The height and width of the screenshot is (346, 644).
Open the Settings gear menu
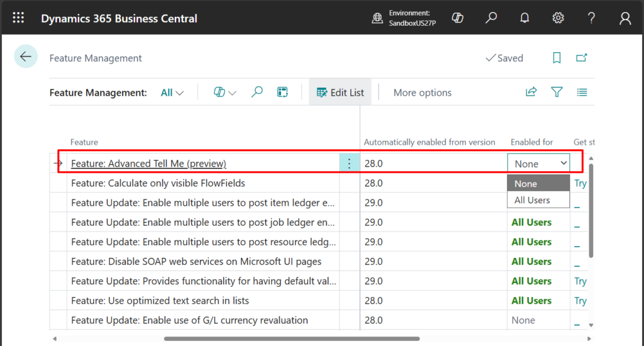point(558,18)
